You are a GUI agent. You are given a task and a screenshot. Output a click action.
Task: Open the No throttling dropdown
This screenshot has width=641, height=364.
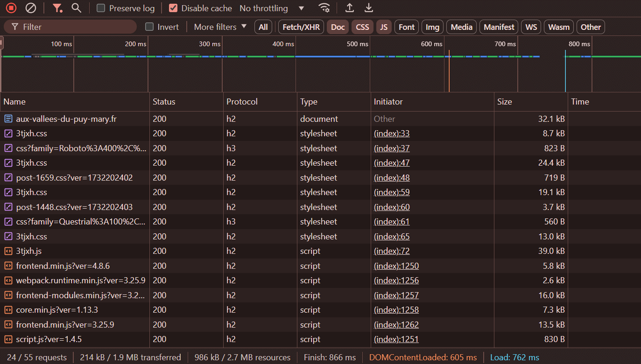tap(272, 8)
